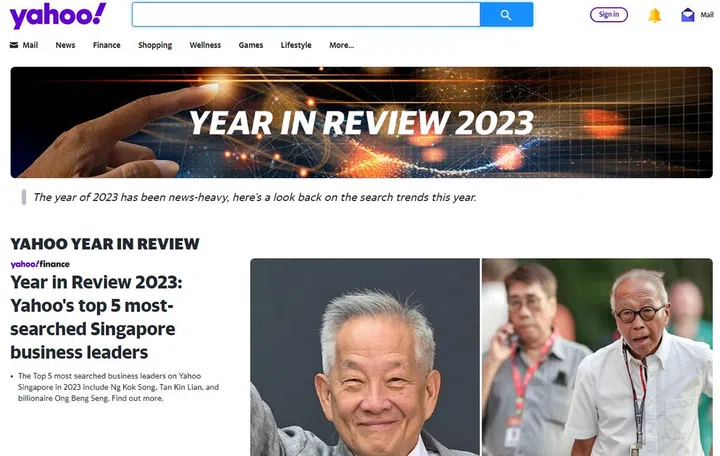Go to the News section
720x456 pixels.
(65, 45)
